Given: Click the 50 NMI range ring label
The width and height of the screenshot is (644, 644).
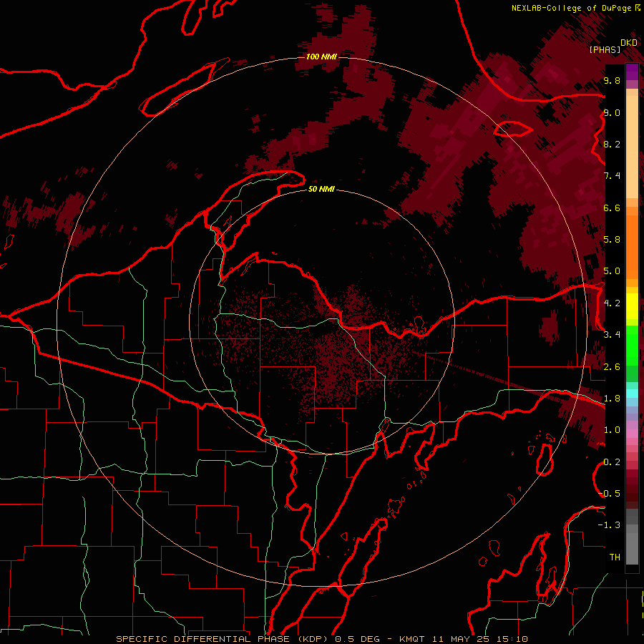Looking at the screenshot, I should (x=321, y=189).
